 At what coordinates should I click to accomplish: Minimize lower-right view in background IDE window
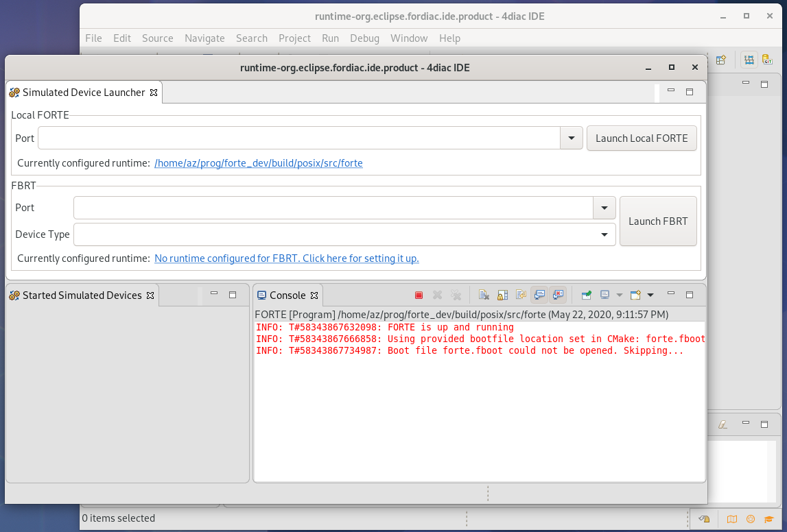[x=746, y=424]
